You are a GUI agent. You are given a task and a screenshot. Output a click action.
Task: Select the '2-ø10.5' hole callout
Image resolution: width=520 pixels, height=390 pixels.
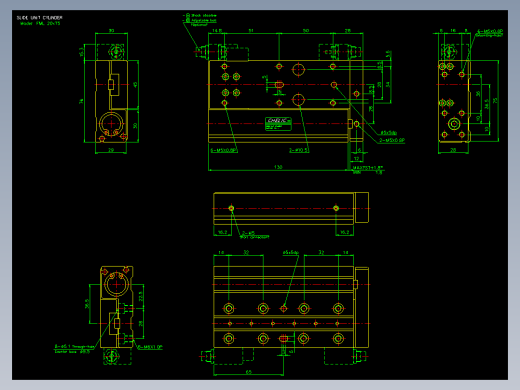(x=299, y=150)
